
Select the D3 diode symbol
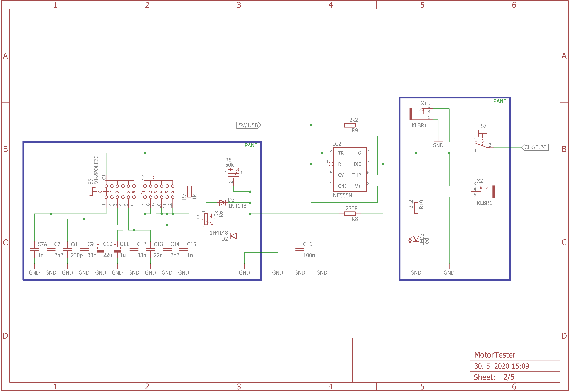point(222,203)
